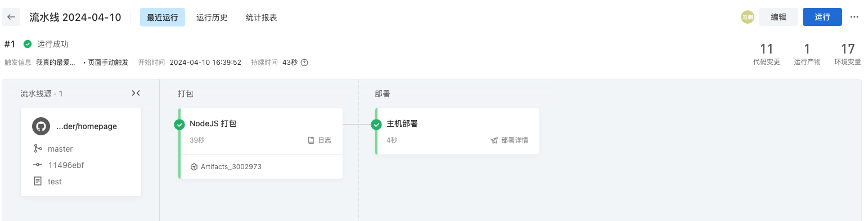Switch to the 运行历史 tab
Image resolution: width=868 pixels, height=221 pixels.
coord(212,17)
